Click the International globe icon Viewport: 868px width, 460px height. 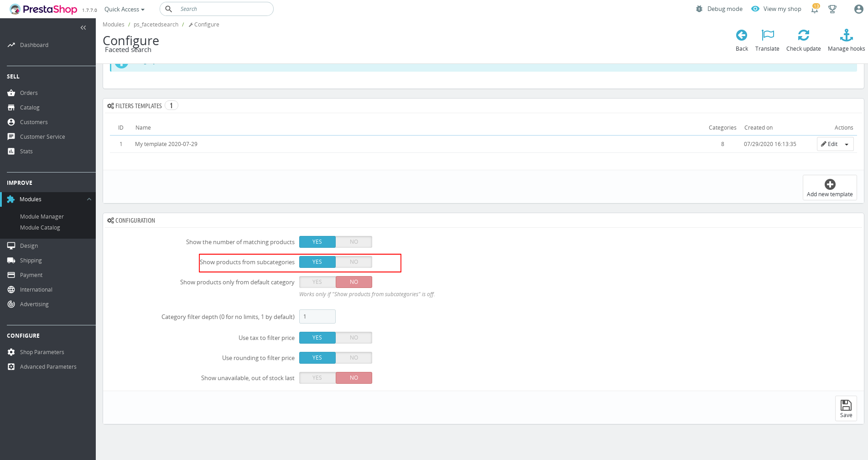(x=11, y=290)
